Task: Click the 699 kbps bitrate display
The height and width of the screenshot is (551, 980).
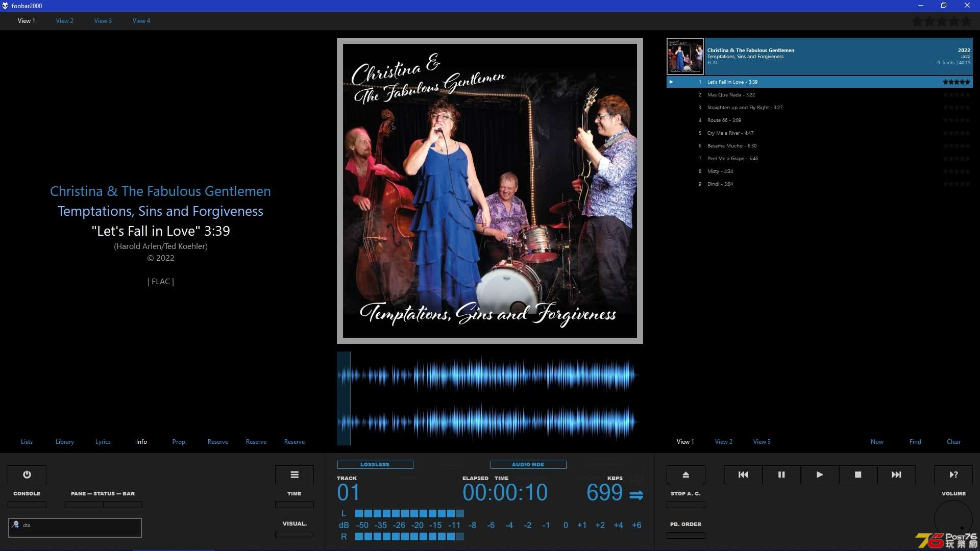Action: (604, 493)
